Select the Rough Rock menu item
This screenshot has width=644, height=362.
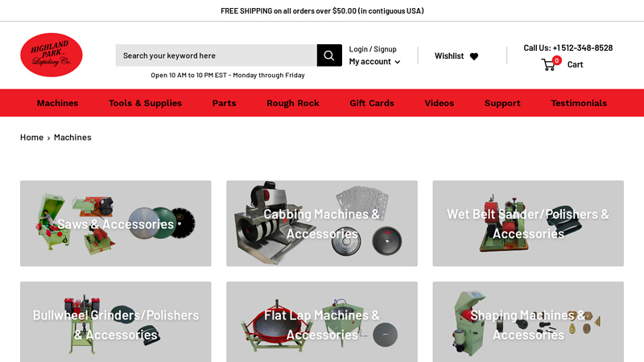point(293,103)
